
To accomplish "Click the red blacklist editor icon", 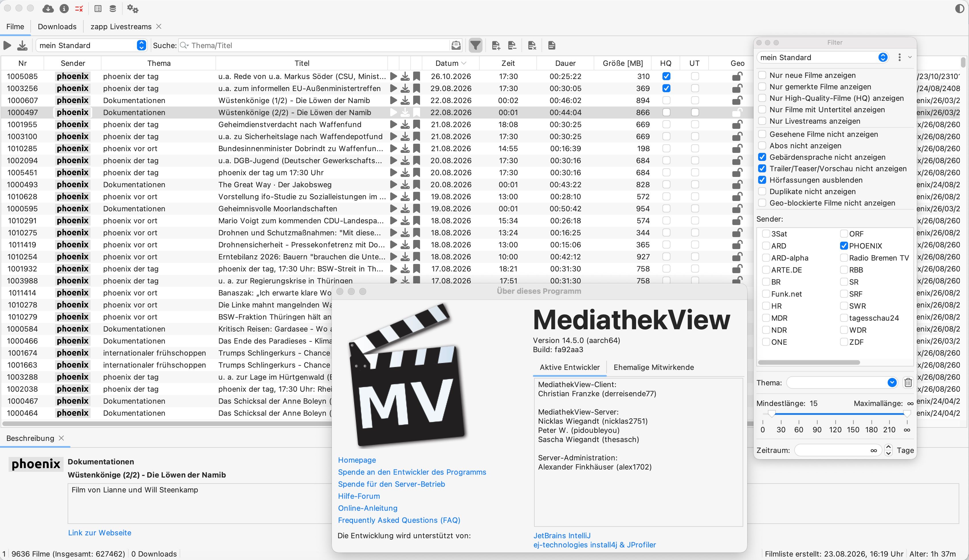I will click(x=79, y=9).
